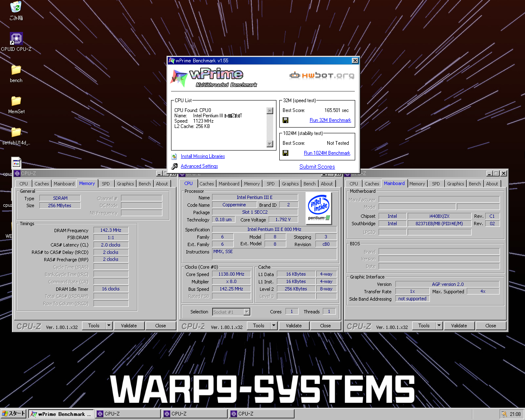The image size is (525, 420).
Task: Click the AGP version 2.0 field
Action: (447, 284)
